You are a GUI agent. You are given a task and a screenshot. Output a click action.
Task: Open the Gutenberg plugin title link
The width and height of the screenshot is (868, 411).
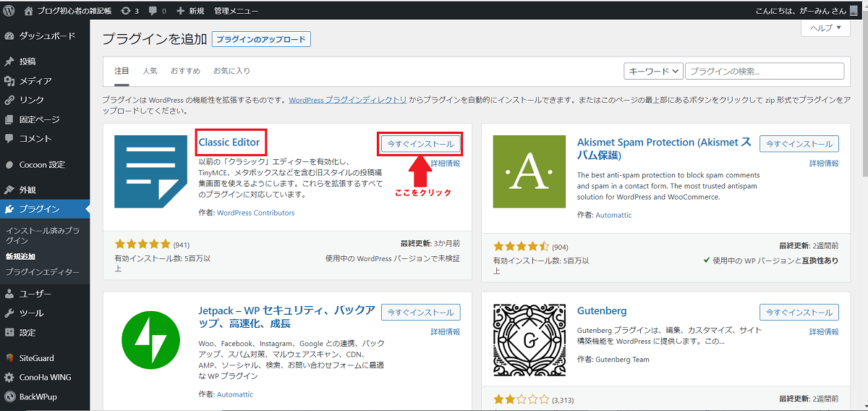(x=602, y=310)
